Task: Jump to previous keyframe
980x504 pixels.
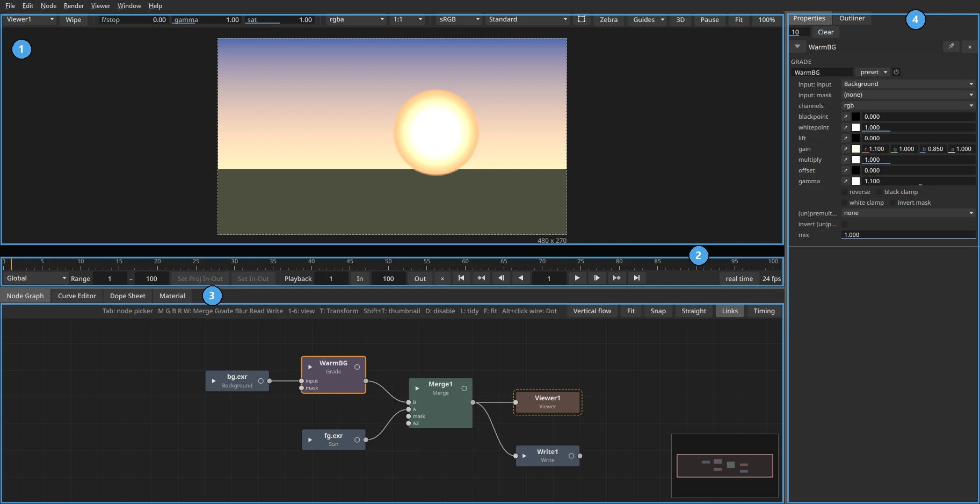Action: click(x=481, y=278)
